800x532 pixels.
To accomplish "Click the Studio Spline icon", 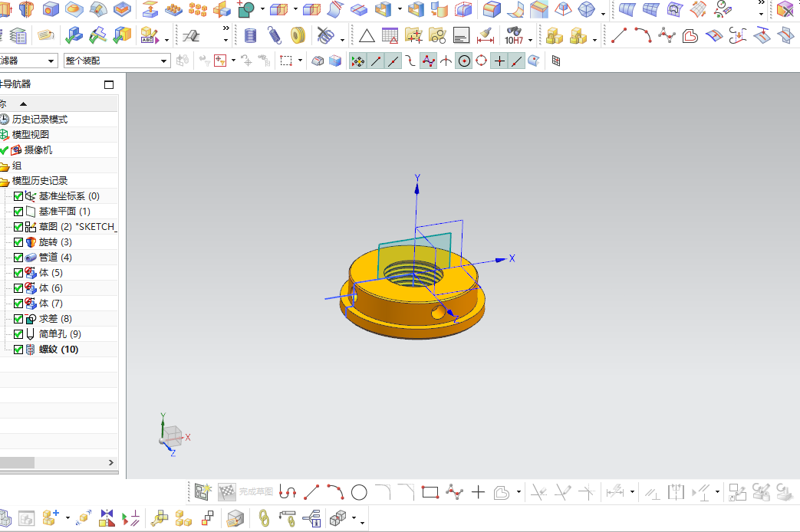I will [x=667, y=36].
